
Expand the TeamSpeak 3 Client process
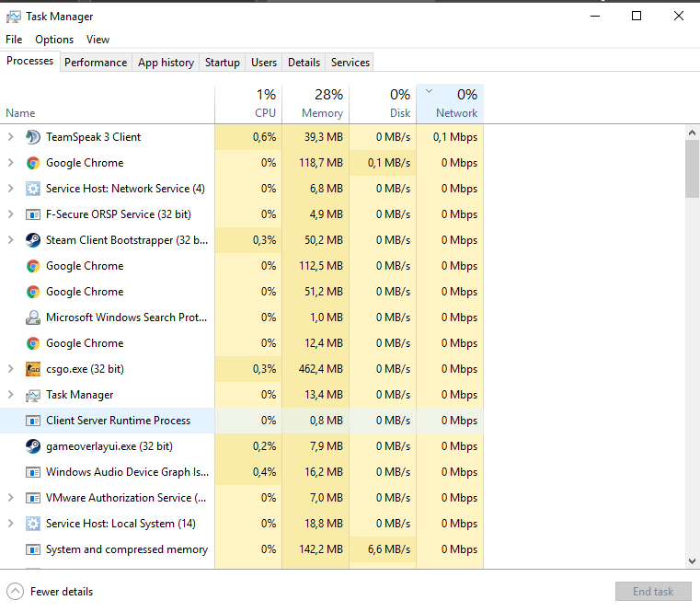coord(11,137)
